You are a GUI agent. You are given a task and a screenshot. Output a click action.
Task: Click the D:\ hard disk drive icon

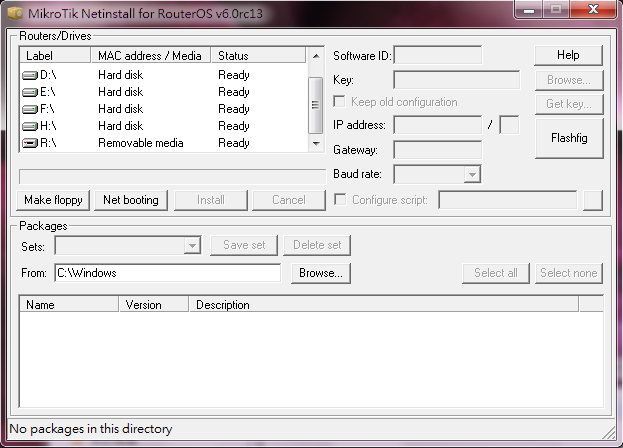coord(30,75)
